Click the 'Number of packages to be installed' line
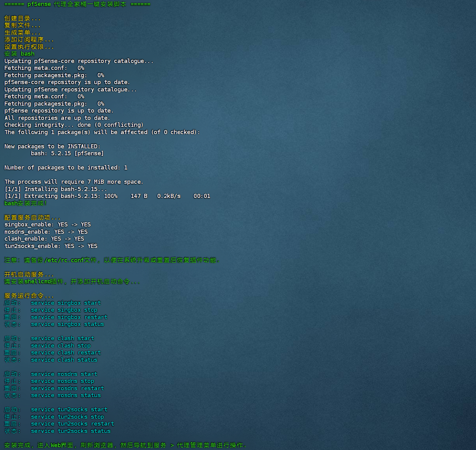The height and width of the screenshot is (450, 476). tap(66, 168)
